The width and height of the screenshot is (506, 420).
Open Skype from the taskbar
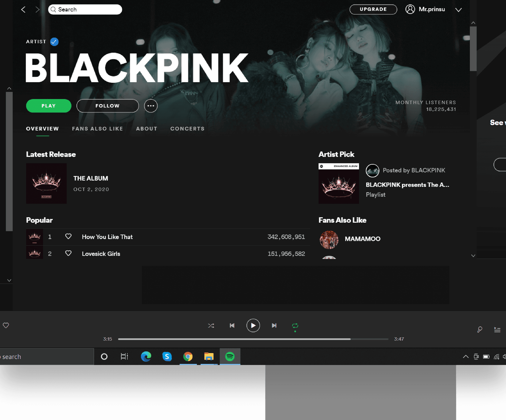click(x=167, y=356)
